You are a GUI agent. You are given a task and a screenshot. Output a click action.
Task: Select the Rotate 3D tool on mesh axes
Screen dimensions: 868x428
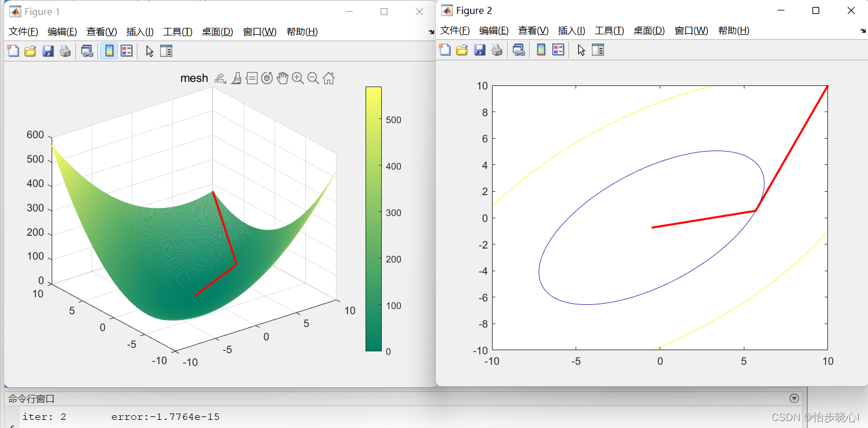click(x=267, y=78)
